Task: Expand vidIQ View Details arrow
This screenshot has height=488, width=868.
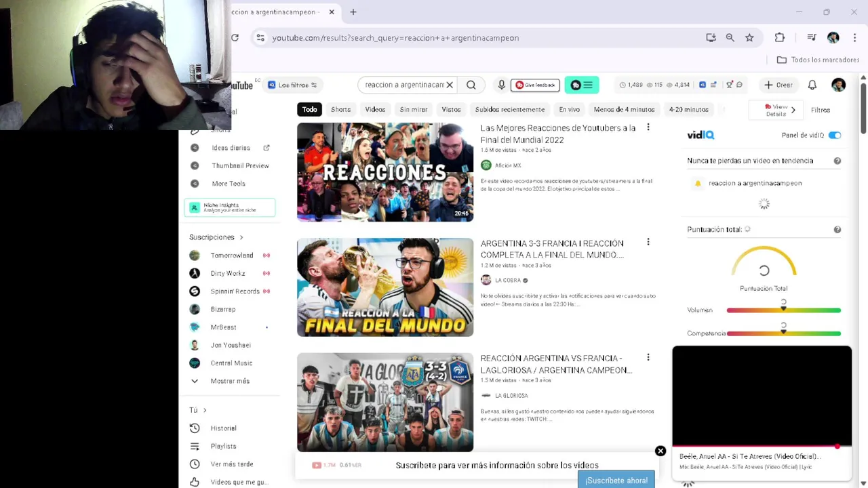Action: [x=793, y=110]
